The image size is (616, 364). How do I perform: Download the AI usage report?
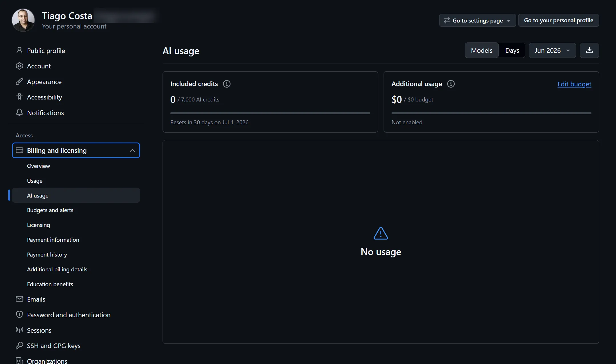589,50
